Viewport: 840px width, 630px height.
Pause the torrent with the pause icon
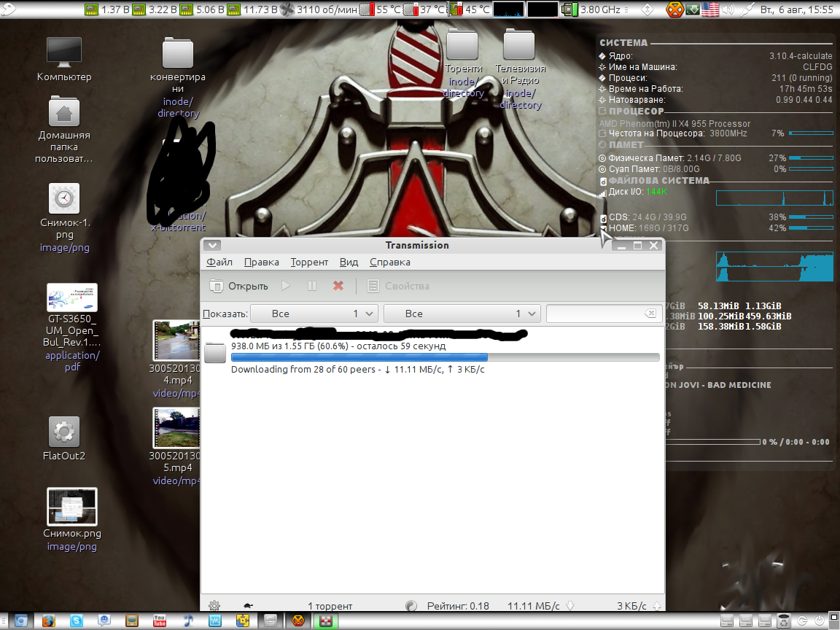pyautogui.click(x=312, y=286)
